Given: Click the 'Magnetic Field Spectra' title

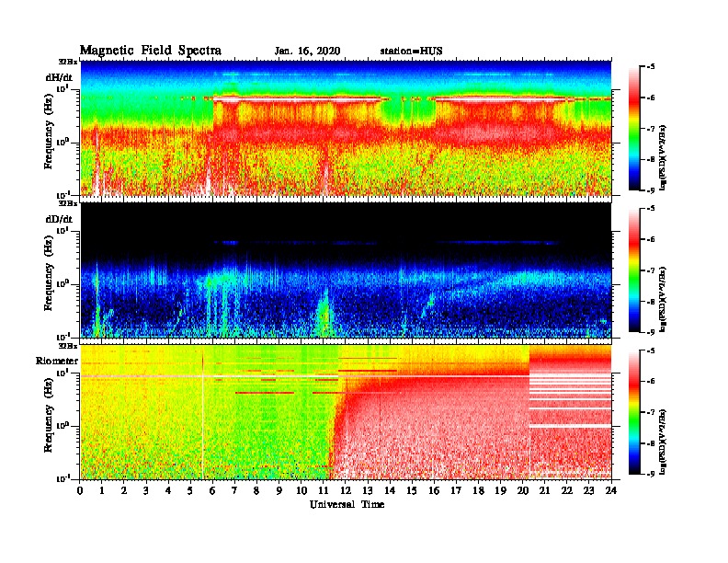Looking at the screenshot, I should click(151, 51).
